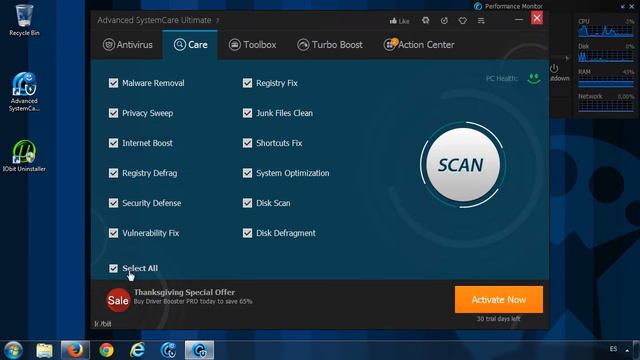Click the Like thumbs-up button
Viewport: 640px width, 360px height.
click(399, 21)
